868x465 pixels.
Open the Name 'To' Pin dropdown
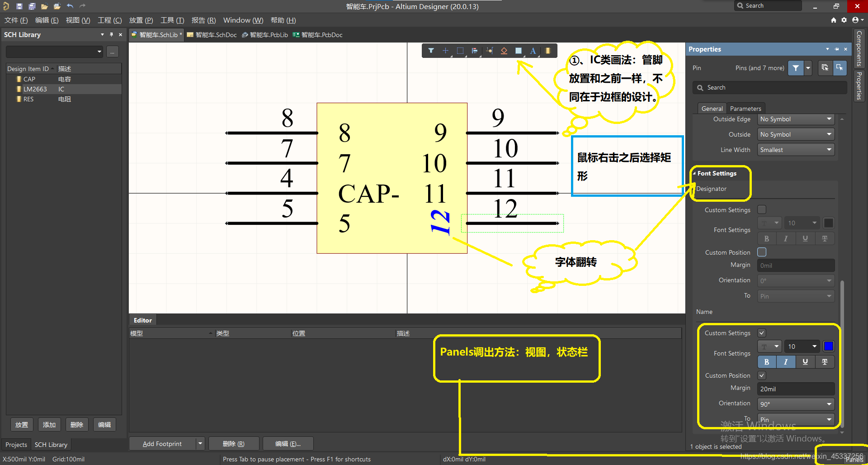(796, 419)
